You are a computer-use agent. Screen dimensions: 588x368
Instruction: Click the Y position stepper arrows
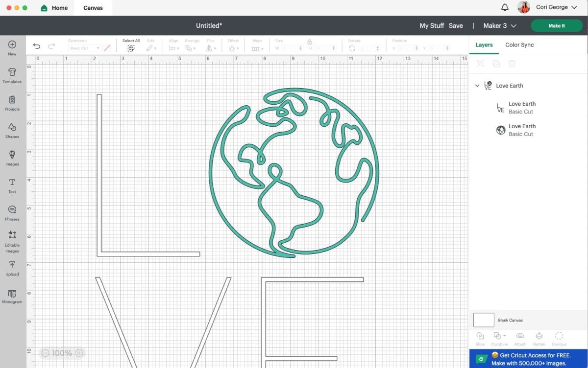(x=447, y=48)
